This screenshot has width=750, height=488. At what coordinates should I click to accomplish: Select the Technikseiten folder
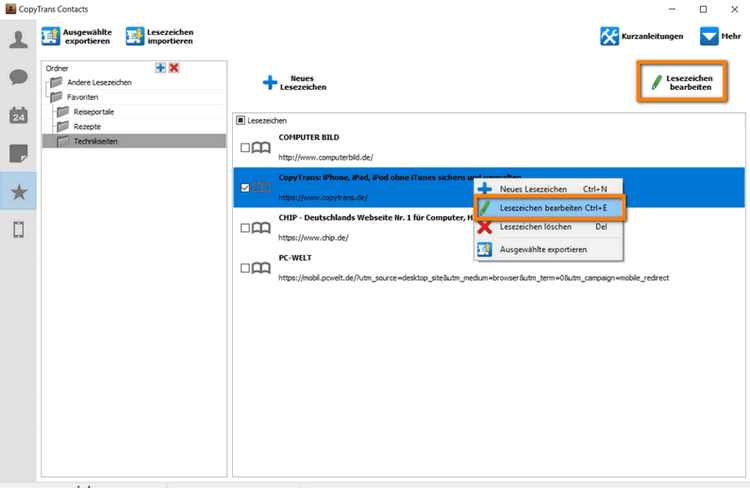coord(134,141)
